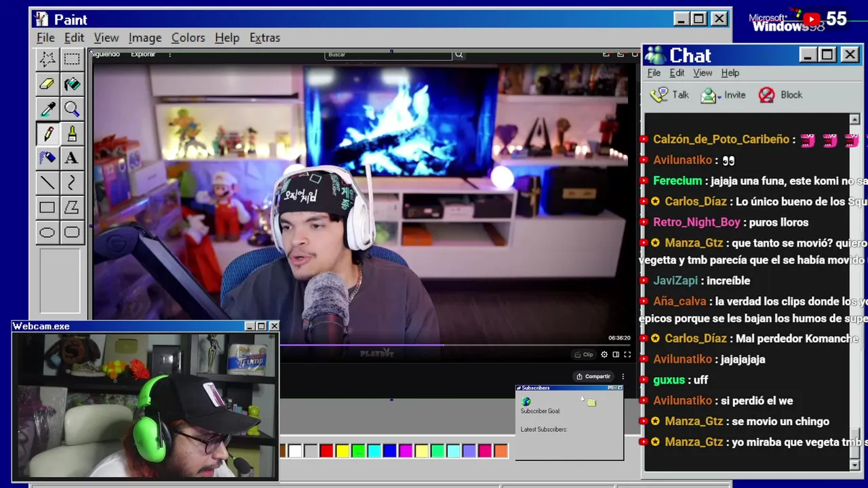868x488 pixels.
Task: Pick the white color swatch in palette
Action: (295, 451)
